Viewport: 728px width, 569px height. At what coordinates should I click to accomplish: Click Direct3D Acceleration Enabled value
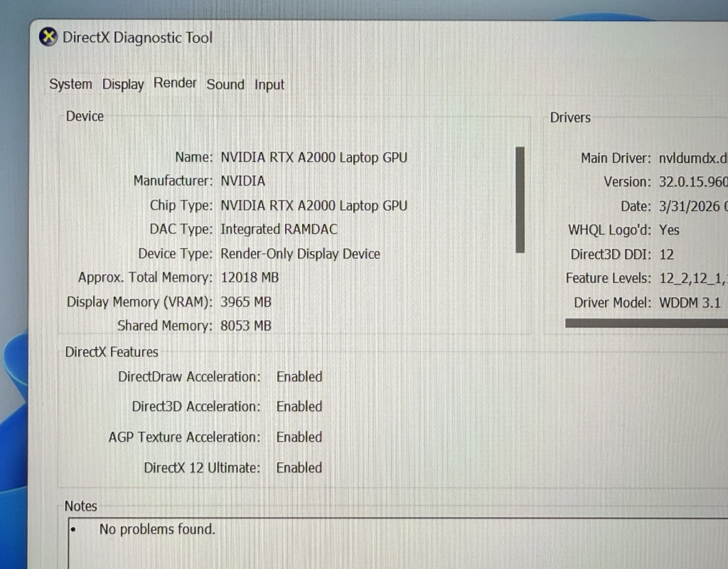299,406
